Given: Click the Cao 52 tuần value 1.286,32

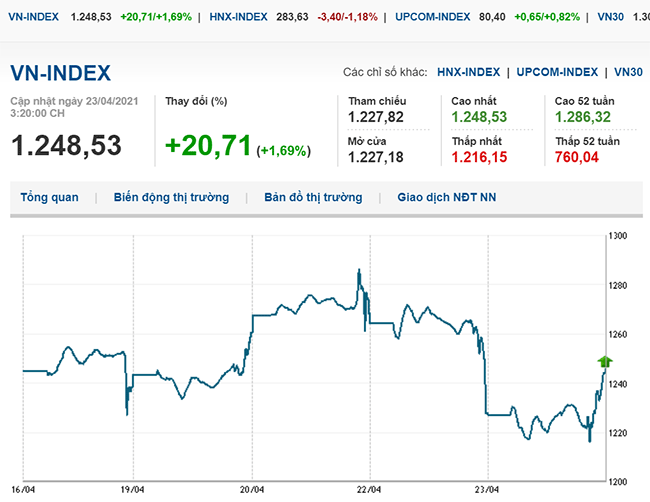Looking at the screenshot, I should (x=585, y=118).
